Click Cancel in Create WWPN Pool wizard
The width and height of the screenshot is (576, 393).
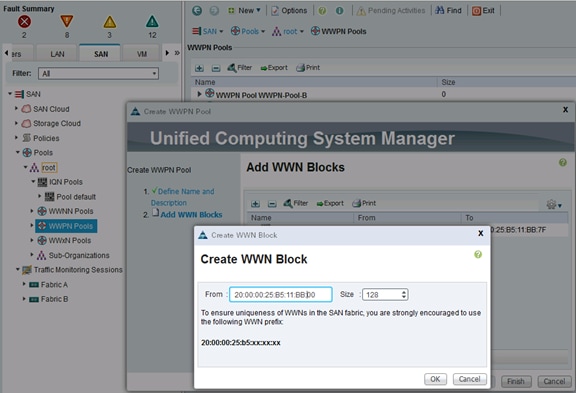[554, 381]
